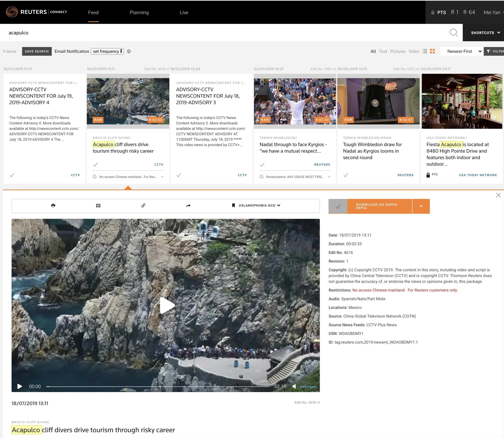Copy story link with chain icon
504x438 pixels.
click(x=143, y=206)
